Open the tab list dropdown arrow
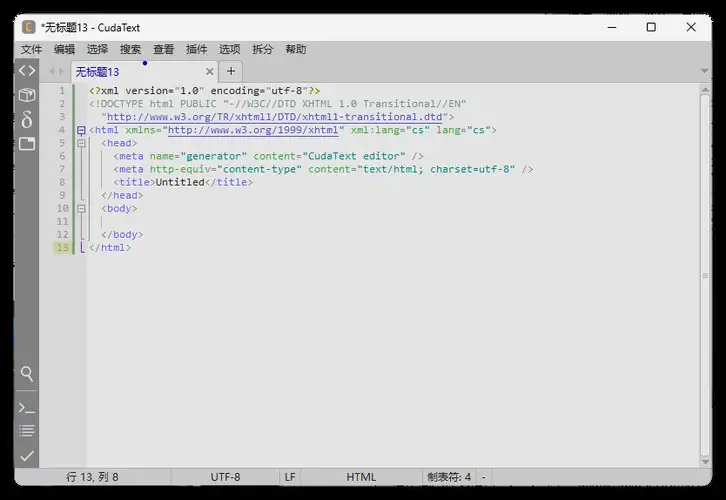 (703, 72)
